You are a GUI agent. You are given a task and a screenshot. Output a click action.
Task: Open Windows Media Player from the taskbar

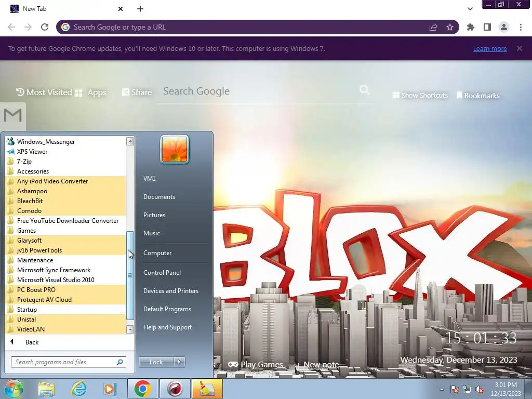pos(110,389)
